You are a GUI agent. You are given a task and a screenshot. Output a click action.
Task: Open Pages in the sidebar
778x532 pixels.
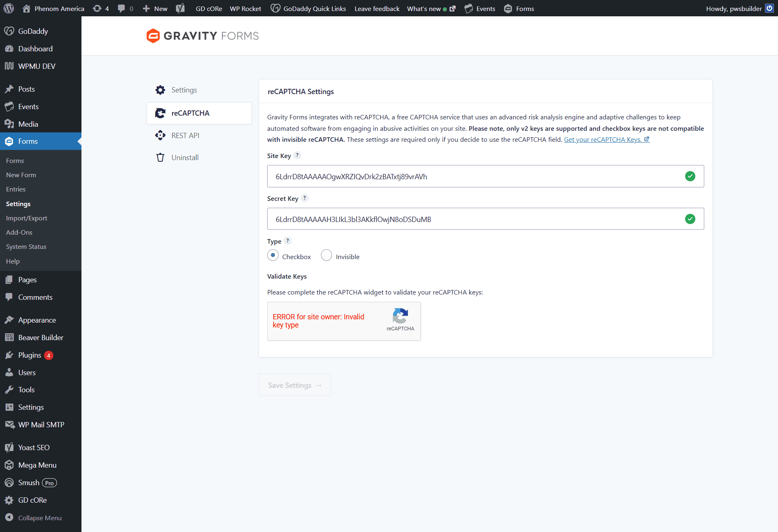pos(41,280)
